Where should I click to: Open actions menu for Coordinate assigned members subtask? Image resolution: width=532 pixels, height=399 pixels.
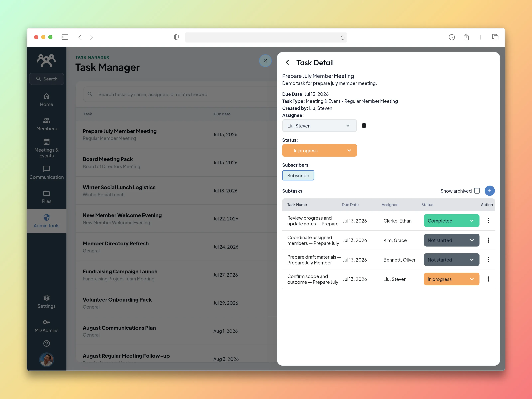pyautogui.click(x=488, y=240)
